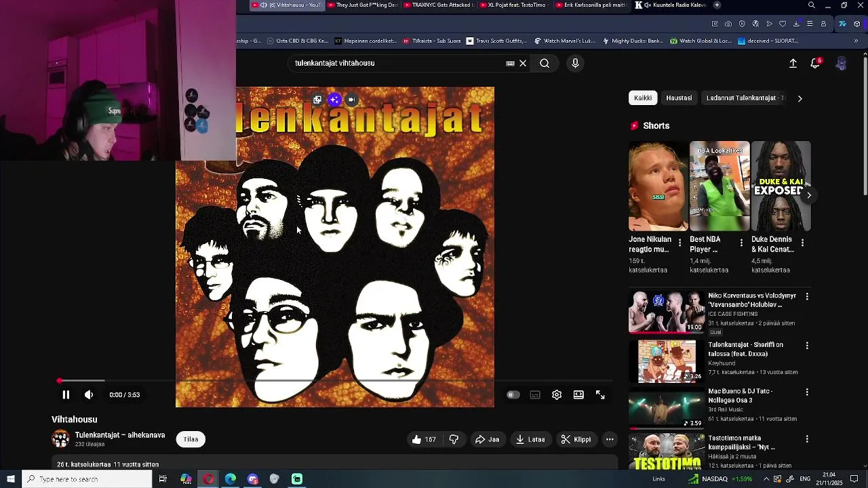Expand hidden bookmarks with double chevron
This screenshot has width=868, height=488.
coord(856,41)
